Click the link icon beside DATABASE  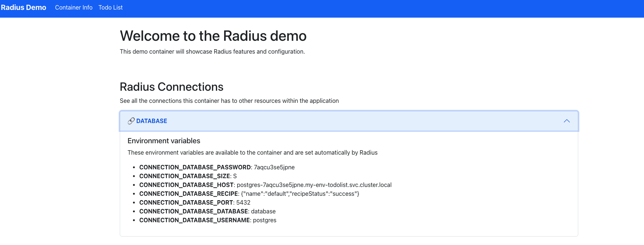pyautogui.click(x=131, y=121)
